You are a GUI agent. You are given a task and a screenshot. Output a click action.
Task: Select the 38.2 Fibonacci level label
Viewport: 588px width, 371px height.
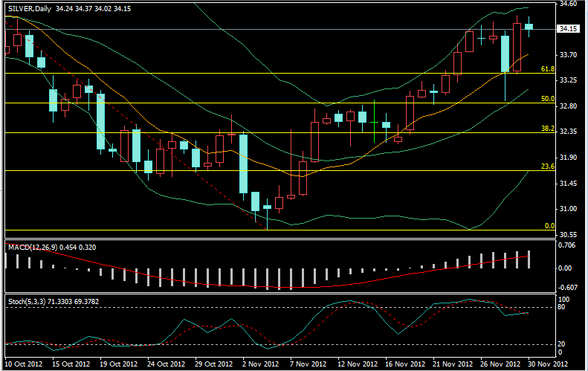(548, 129)
